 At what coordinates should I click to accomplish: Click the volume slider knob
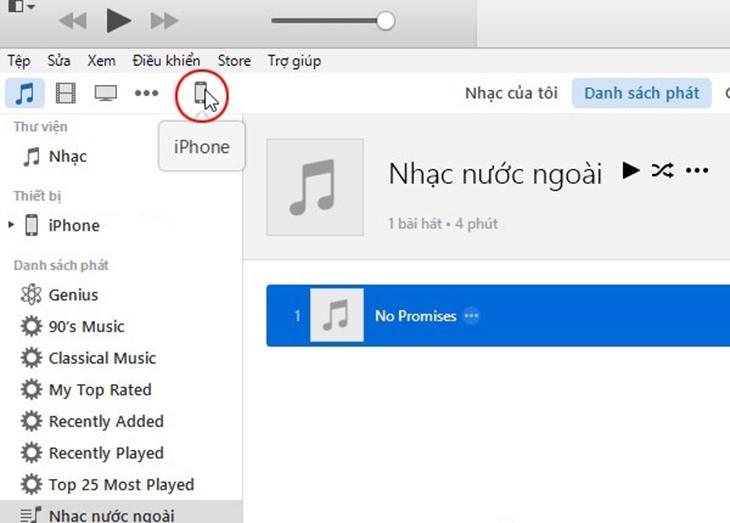pos(385,20)
